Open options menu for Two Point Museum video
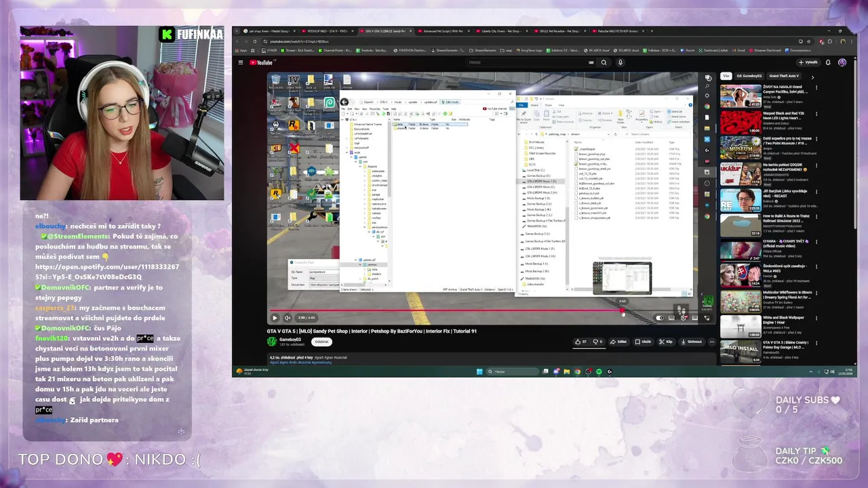This screenshot has width=868, height=488. (815, 140)
